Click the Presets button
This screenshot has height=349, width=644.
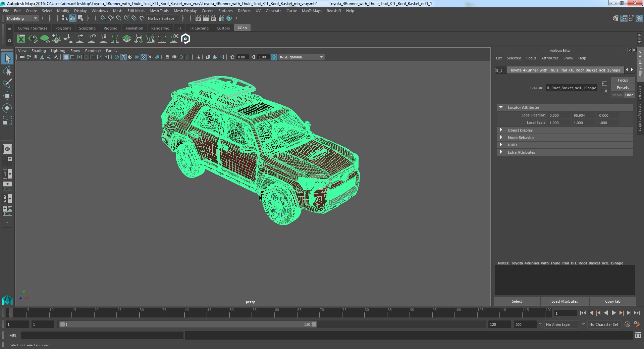pos(623,88)
